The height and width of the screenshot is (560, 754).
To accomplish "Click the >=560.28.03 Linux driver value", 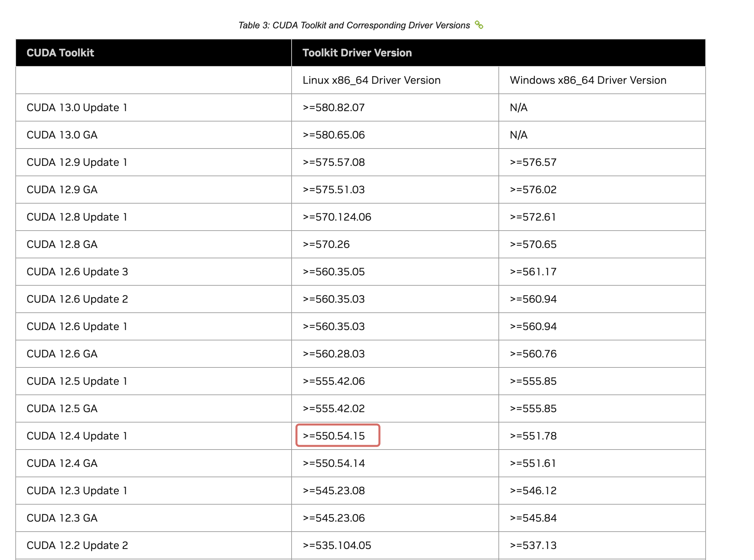I will coord(333,353).
